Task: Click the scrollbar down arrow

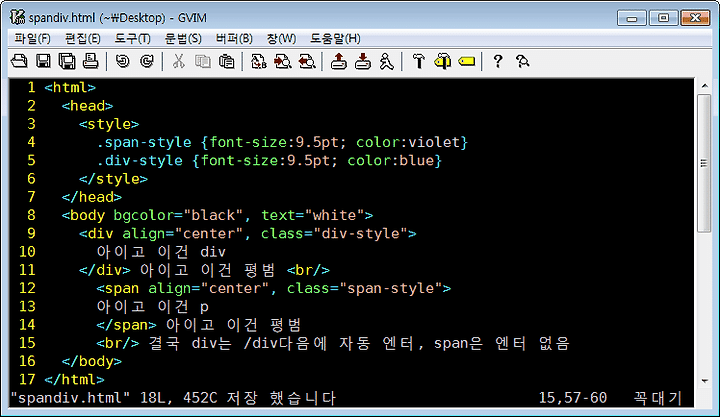Action: 704,381
